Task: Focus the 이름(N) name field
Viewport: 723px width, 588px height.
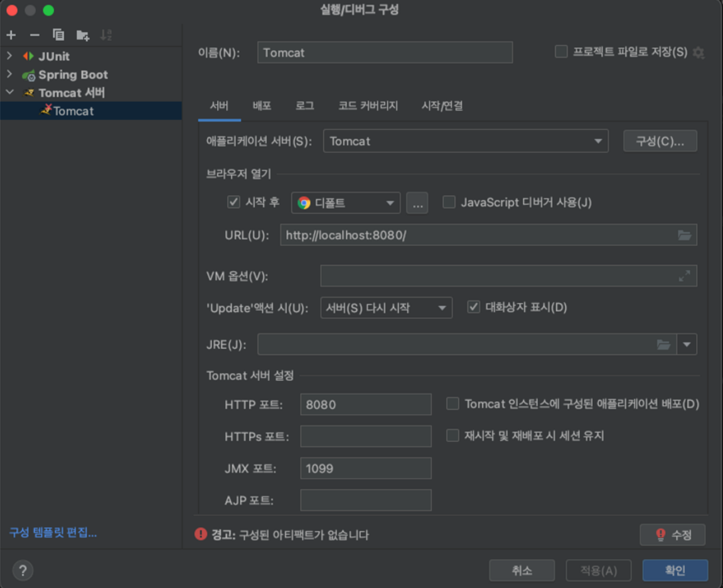Action: 385,52
